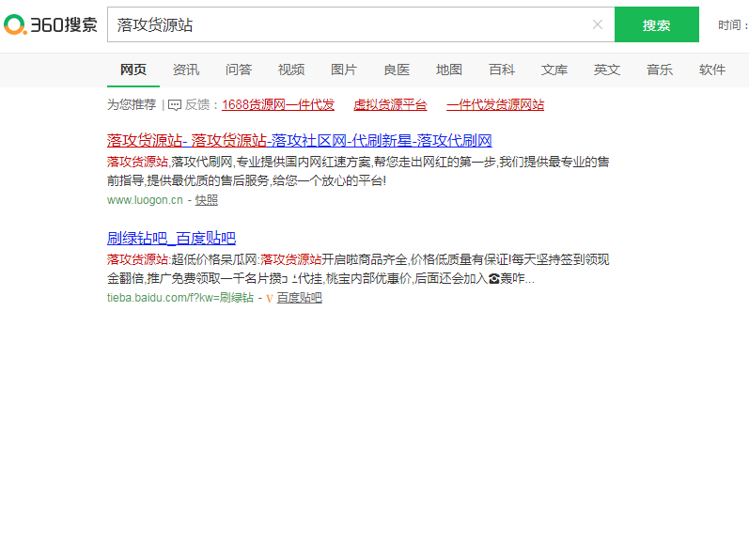Image resolution: width=749 pixels, height=560 pixels.
Task: Switch to the 图片 tab
Action: [x=343, y=70]
